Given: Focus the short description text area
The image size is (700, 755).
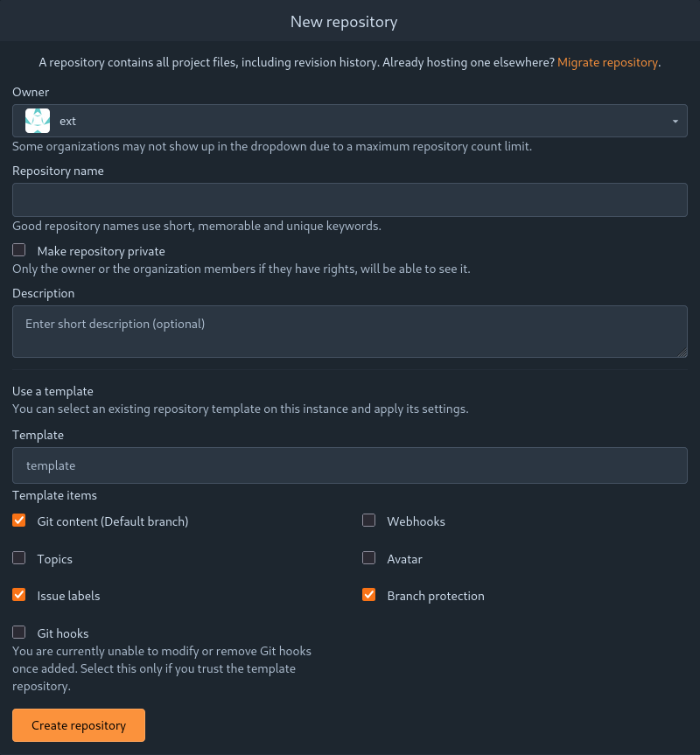Looking at the screenshot, I should pyautogui.click(x=350, y=331).
